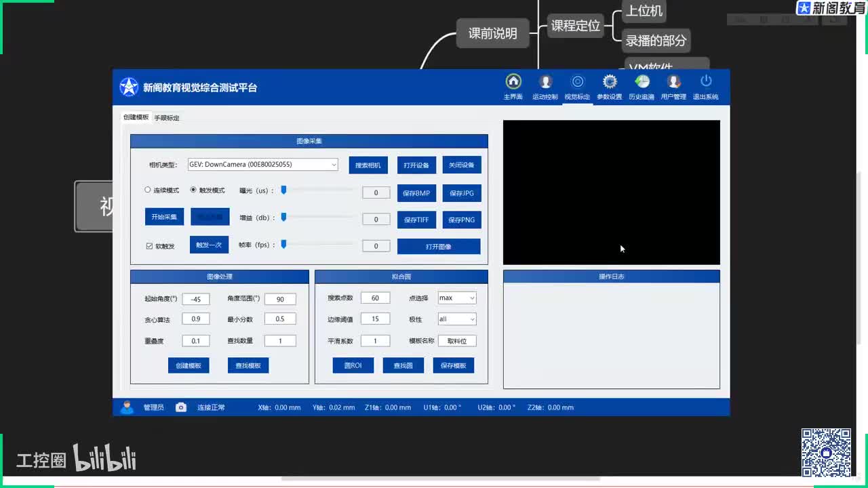Image resolution: width=868 pixels, height=488 pixels.
Task: Click the 保存BMP button
Action: pyautogui.click(x=416, y=193)
